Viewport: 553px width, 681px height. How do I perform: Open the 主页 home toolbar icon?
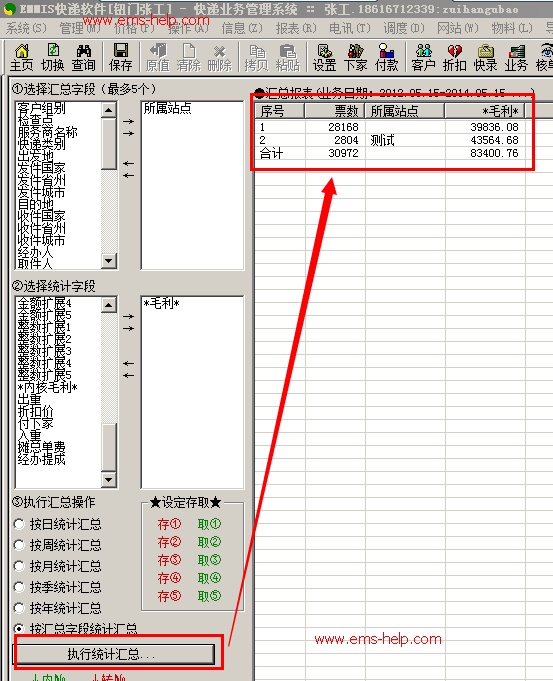pos(21,57)
